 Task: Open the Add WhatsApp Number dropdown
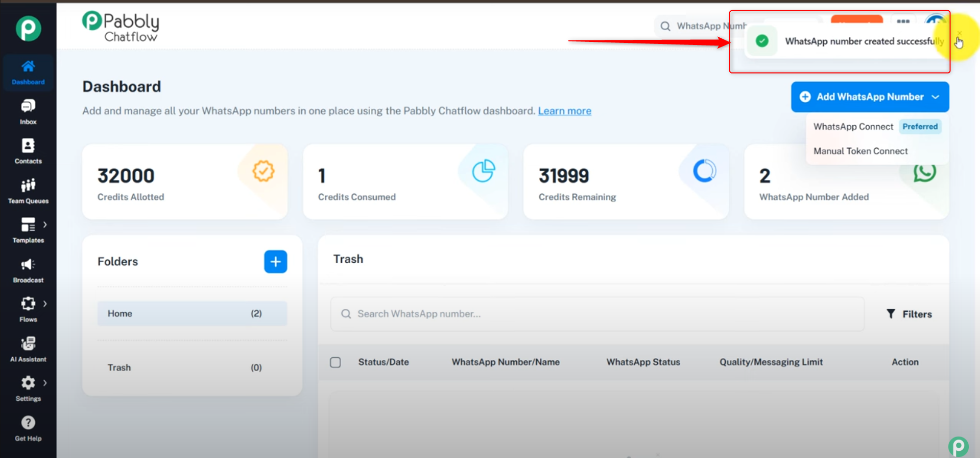pos(870,97)
